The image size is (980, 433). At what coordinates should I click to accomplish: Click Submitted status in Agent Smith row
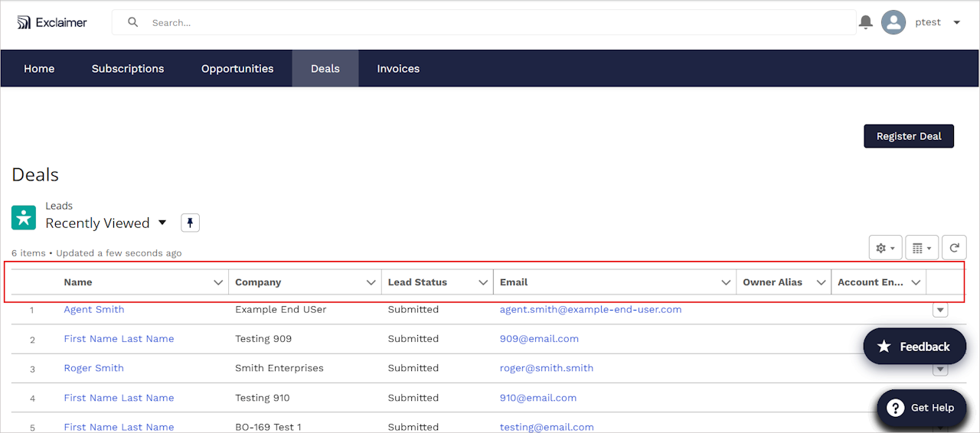pos(413,309)
